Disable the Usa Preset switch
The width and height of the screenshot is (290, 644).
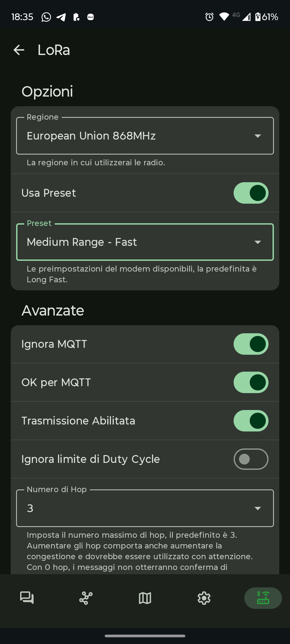[251, 193]
